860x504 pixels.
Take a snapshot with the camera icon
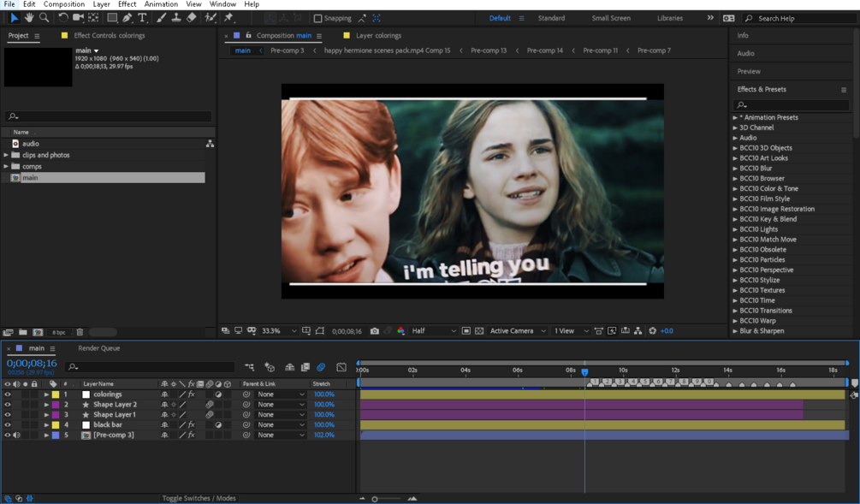(375, 331)
